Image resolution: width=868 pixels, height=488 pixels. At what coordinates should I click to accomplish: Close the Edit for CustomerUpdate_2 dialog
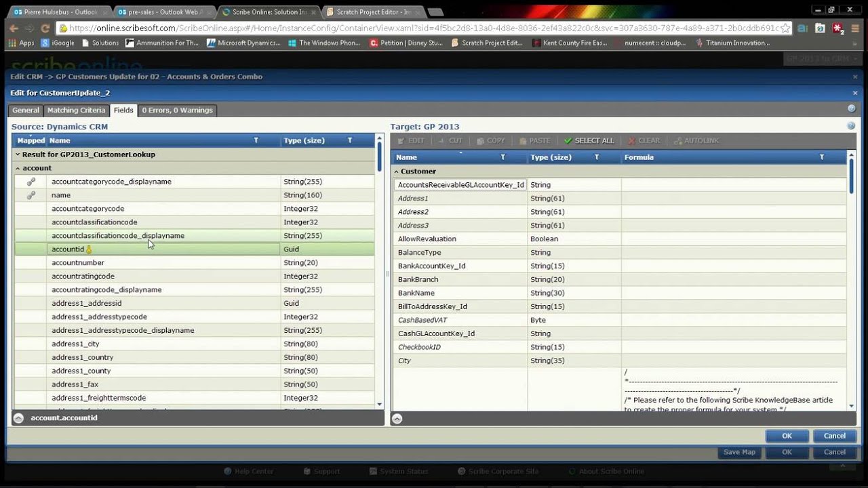(x=854, y=93)
